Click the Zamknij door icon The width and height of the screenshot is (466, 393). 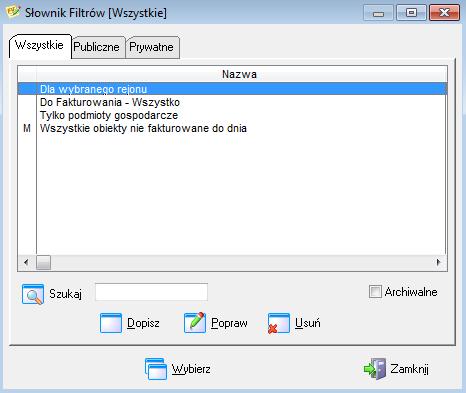point(375,369)
